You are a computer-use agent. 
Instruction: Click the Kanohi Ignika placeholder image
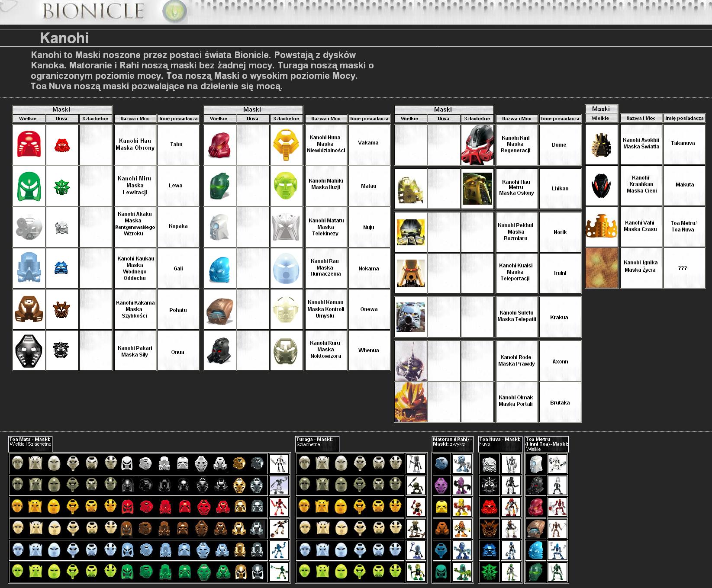pos(601,268)
